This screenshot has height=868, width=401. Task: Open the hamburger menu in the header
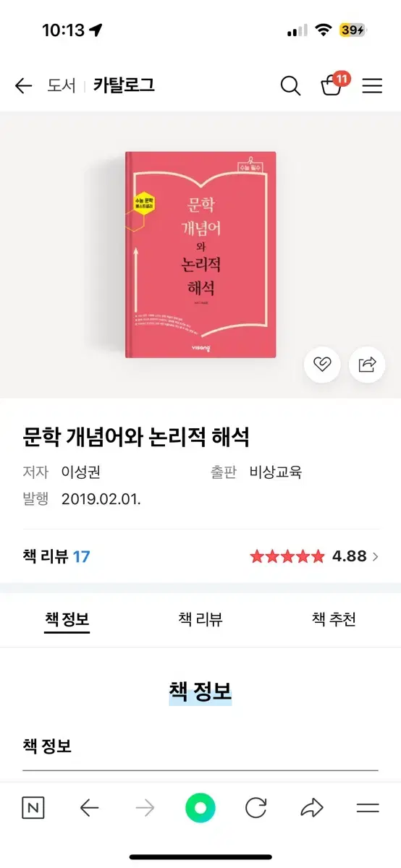click(372, 86)
